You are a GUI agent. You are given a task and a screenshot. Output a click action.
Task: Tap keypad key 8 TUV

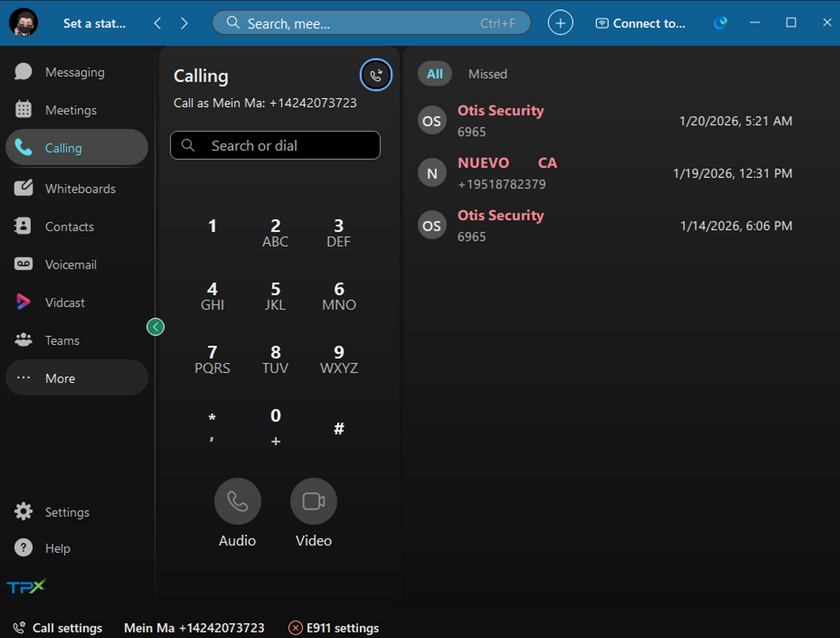point(275,359)
